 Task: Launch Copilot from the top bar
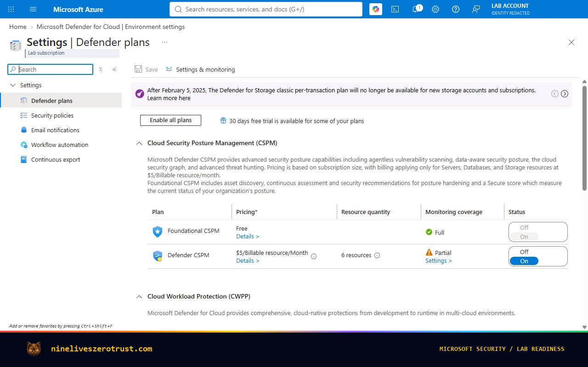click(376, 9)
